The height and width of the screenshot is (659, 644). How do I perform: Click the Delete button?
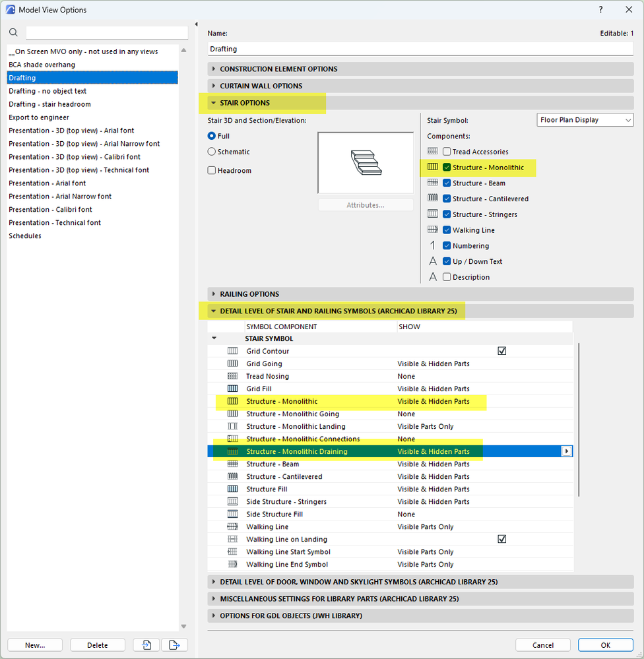(x=98, y=644)
